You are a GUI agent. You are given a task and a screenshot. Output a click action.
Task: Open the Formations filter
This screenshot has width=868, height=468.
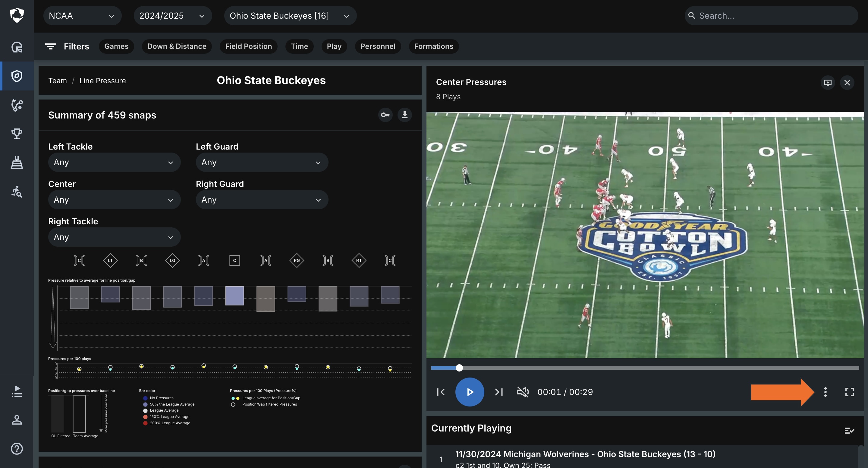(x=434, y=46)
